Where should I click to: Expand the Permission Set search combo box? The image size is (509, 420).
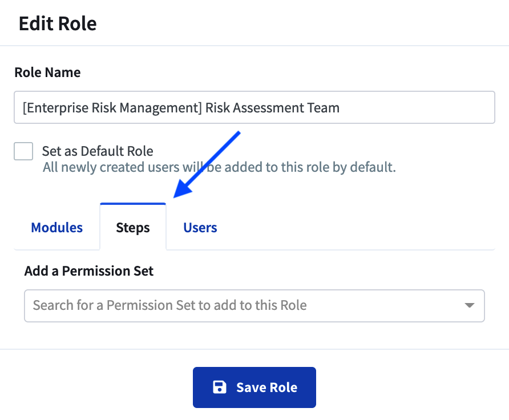254,305
